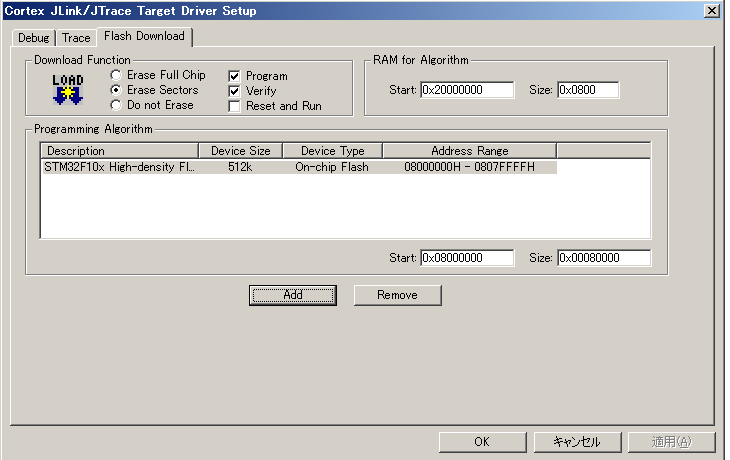
Task: Confirm the dialog with OK
Action: 482,442
